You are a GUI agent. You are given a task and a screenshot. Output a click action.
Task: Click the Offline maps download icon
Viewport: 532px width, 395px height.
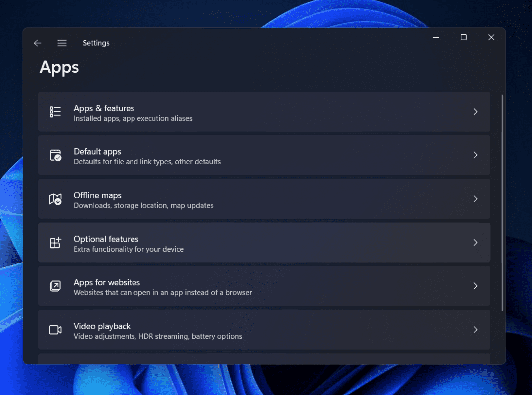tap(55, 199)
